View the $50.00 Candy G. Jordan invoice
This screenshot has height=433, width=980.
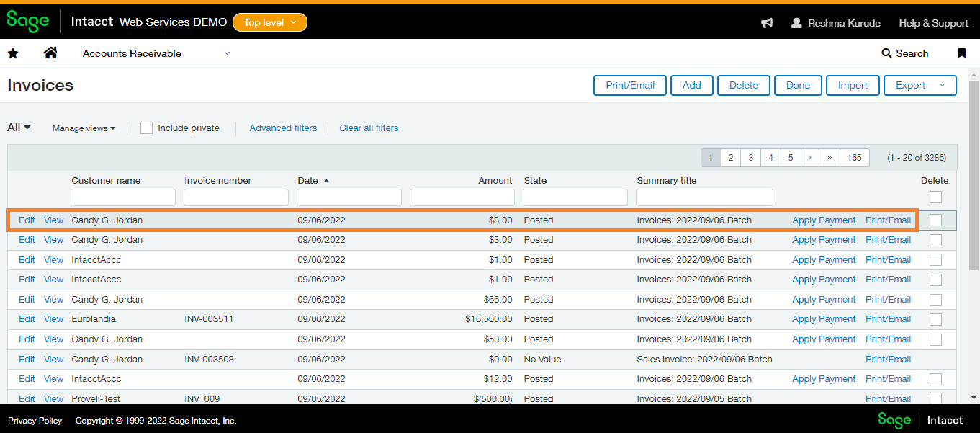tap(53, 339)
